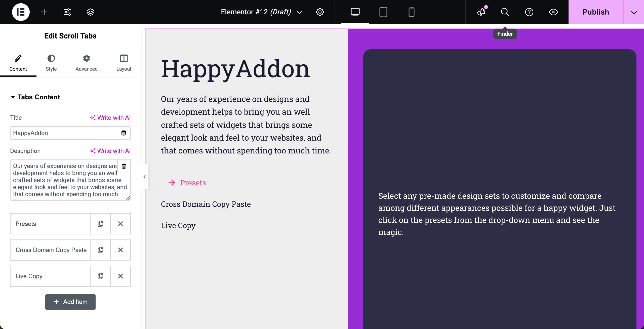Remove the Cross Domain Copy Paste item
Viewport: 644px width, 329px height.
[120, 250]
